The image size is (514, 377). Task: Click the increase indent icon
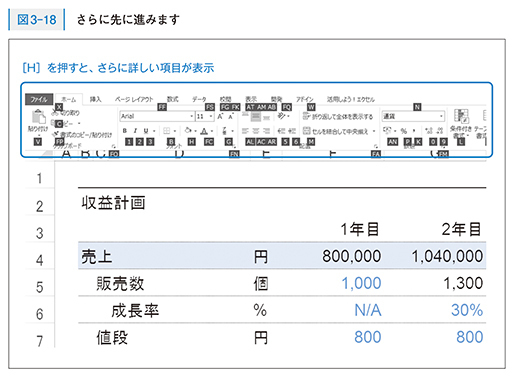point(292,131)
